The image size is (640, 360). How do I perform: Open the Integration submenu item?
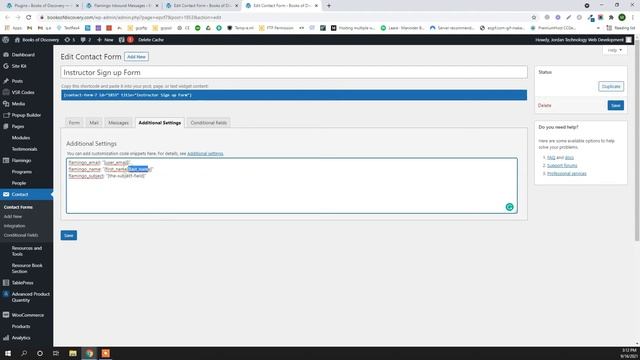[14, 226]
